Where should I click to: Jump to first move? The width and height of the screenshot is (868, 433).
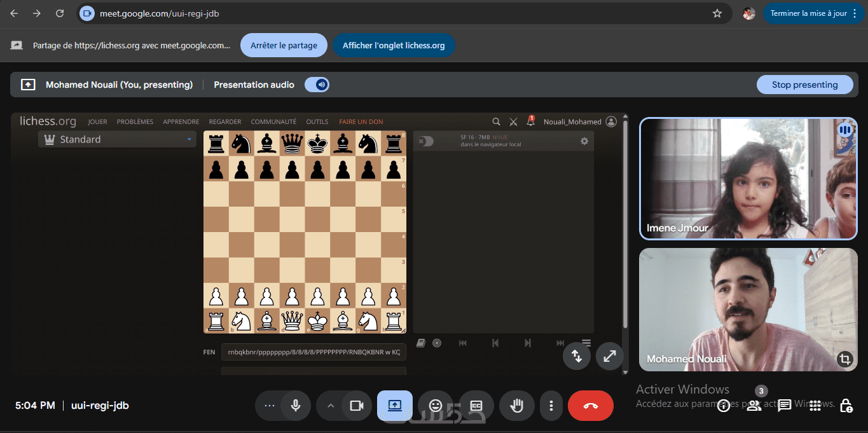click(463, 343)
